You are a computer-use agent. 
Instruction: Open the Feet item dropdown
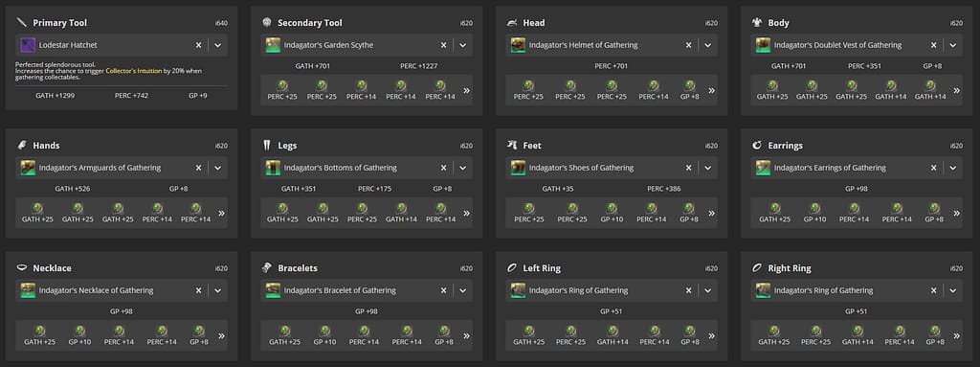coord(707,168)
